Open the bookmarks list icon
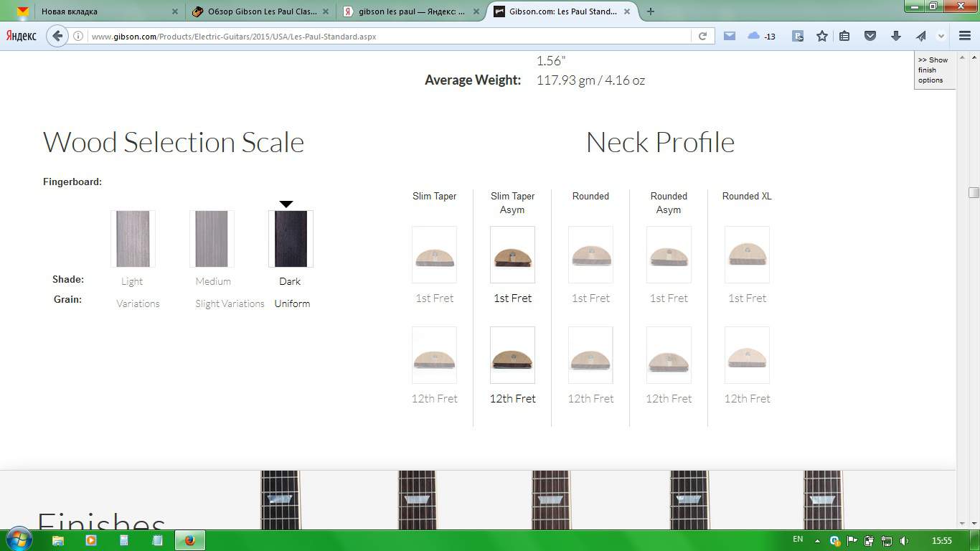Image resolution: width=980 pixels, height=551 pixels. point(844,36)
